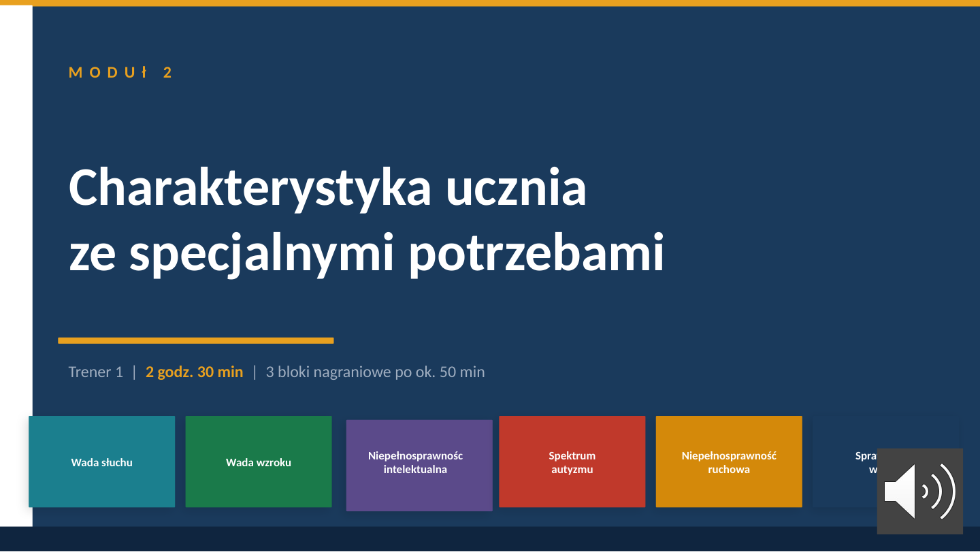This screenshot has height=552, width=980.
Task: Click the Trener 1 label
Action: point(96,372)
